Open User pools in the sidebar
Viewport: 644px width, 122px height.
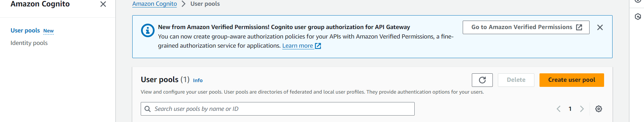25,30
